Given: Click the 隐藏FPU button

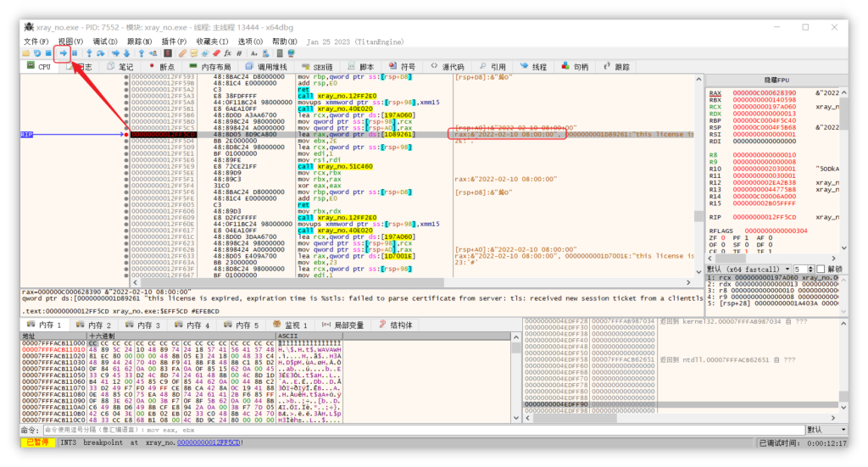Looking at the screenshot, I should [776, 81].
